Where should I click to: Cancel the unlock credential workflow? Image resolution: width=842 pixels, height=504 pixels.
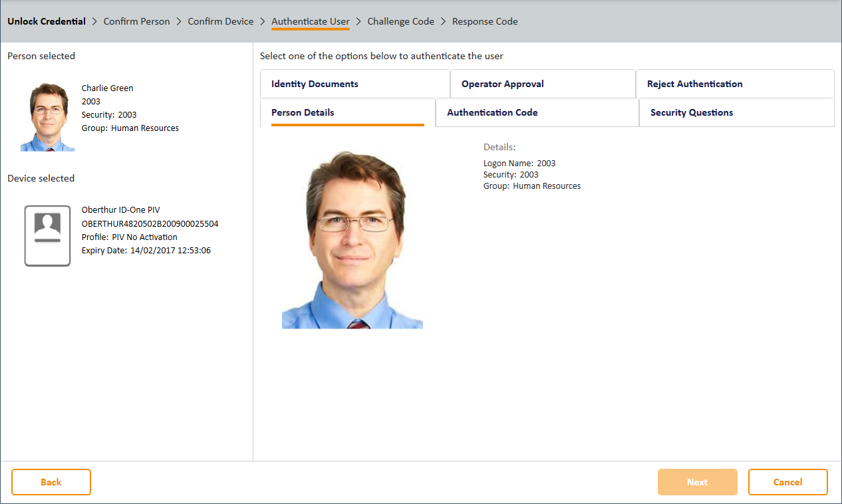[x=787, y=482]
